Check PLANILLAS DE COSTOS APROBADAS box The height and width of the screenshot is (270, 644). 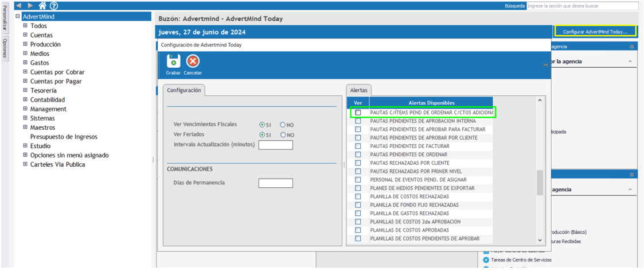click(x=358, y=230)
